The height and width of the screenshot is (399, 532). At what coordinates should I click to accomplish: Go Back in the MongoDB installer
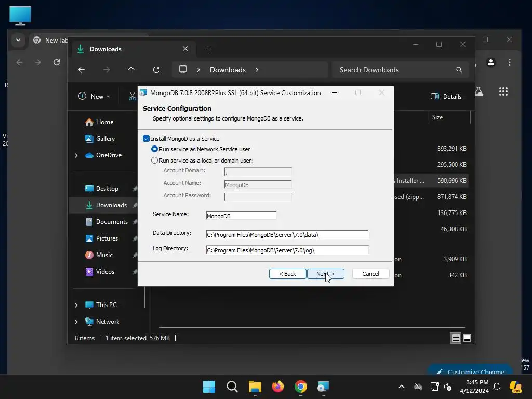pos(287,274)
